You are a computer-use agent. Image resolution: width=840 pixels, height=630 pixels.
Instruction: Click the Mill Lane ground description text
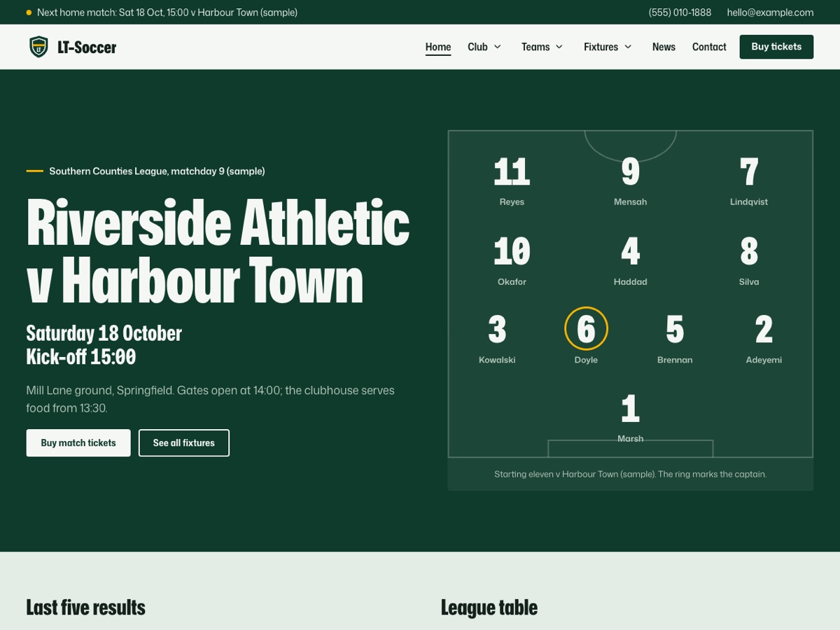[x=211, y=399]
